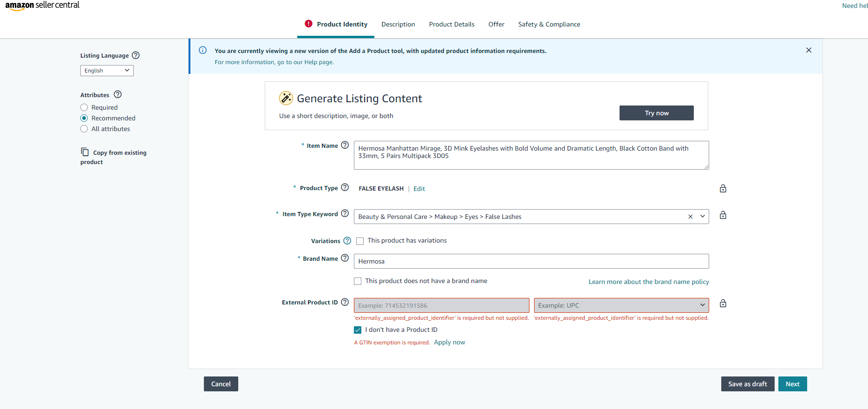Click the Generate Listing Content wand icon

pos(286,98)
